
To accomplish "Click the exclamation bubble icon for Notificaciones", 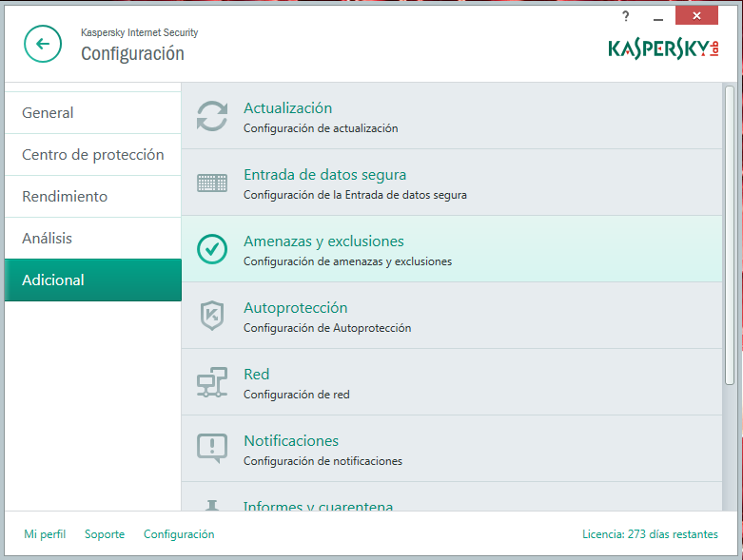I will 212,448.
